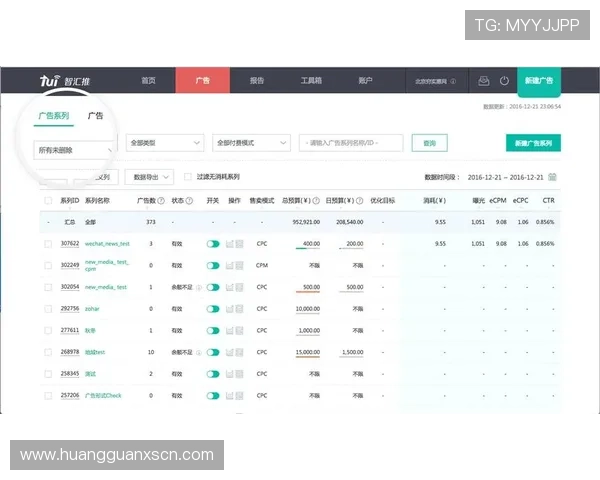
Task: Check the checkbox for row 292756
Action: pos(48,309)
